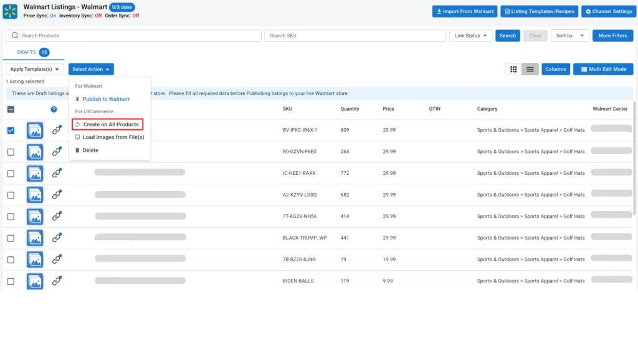This screenshot has width=638, height=364.
Task: Click the image thumbnail for SKU R0-GZVN-F6E0
Action: point(35,152)
